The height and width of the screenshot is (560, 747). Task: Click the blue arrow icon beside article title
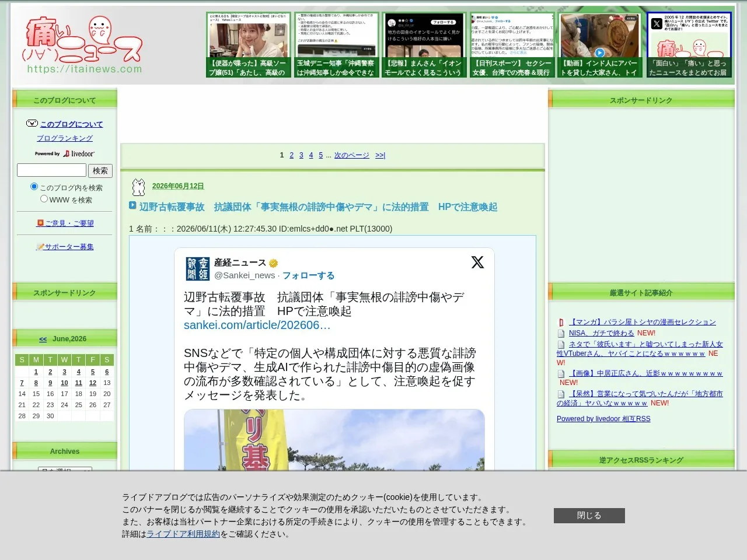[132, 206]
